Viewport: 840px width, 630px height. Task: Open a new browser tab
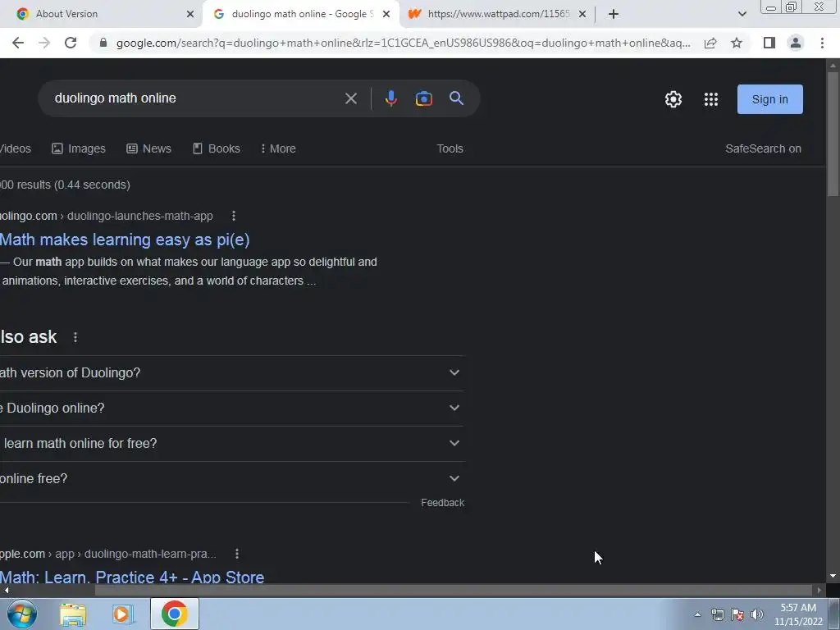[x=614, y=15]
